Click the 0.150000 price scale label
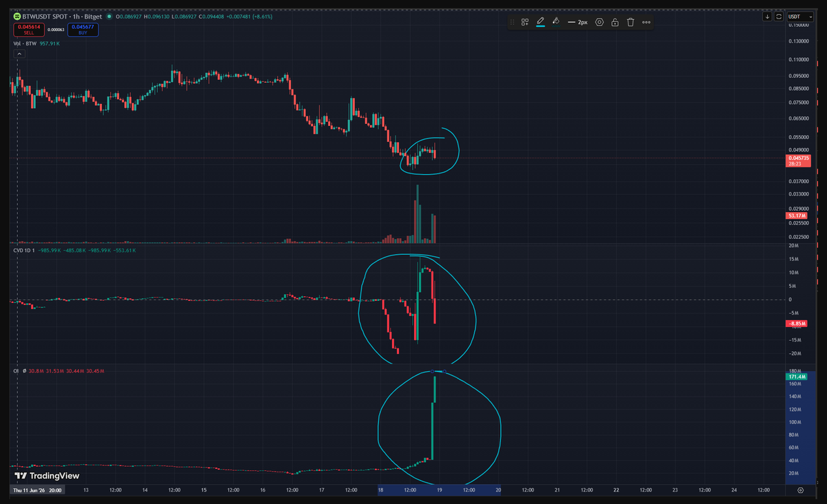The height and width of the screenshot is (504, 827). (x=798, y=25)
